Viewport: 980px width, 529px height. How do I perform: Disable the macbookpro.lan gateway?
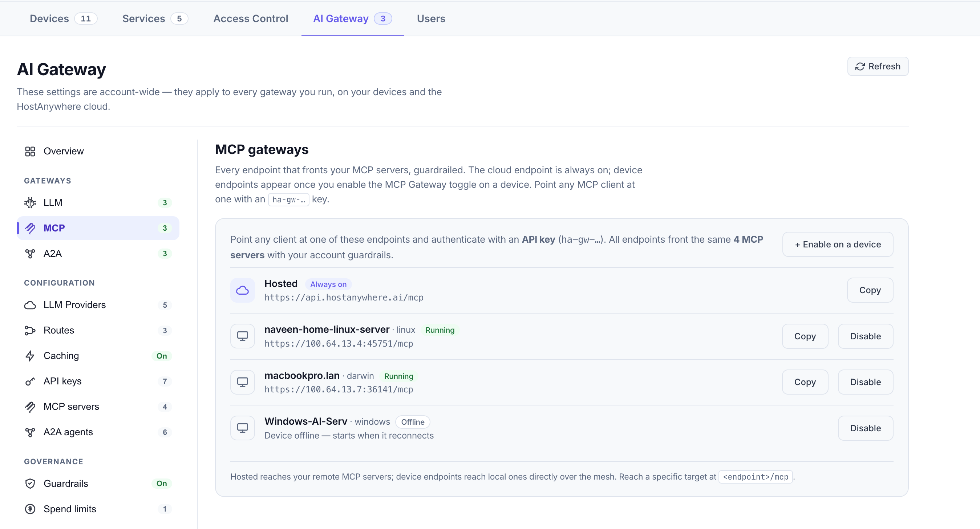click(x=866, y=382)
